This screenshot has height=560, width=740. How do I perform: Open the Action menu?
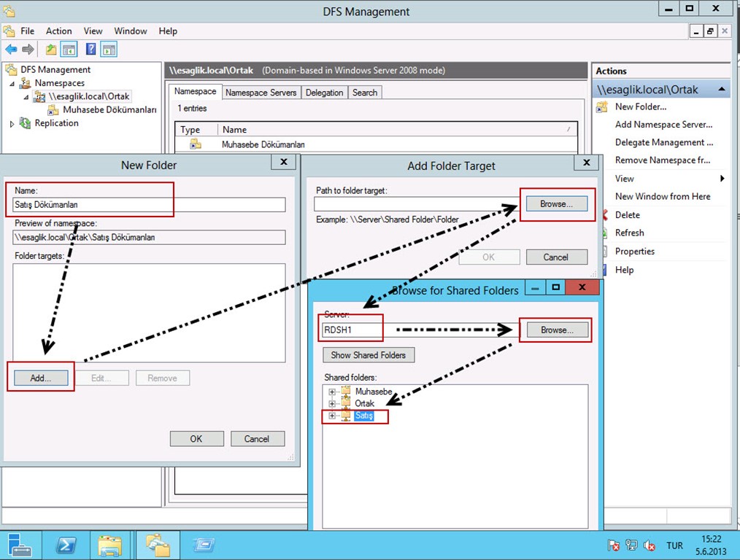(58, 31)
